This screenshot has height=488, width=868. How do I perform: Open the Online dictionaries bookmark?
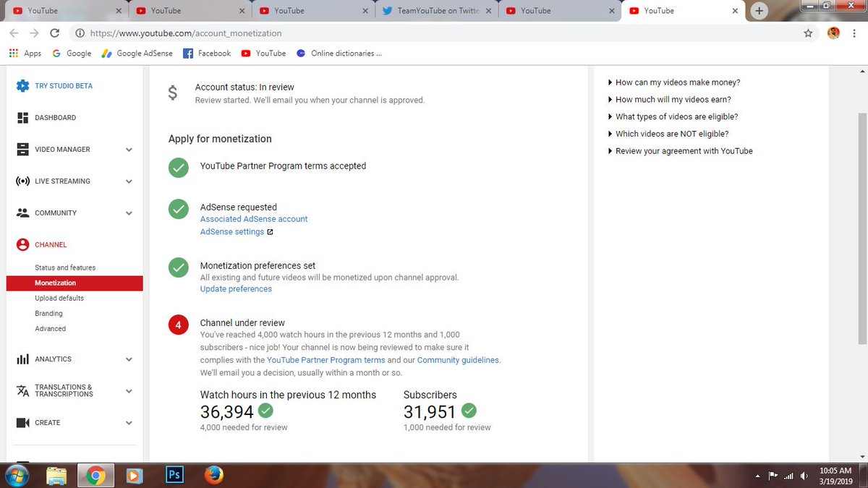[339, 53]
